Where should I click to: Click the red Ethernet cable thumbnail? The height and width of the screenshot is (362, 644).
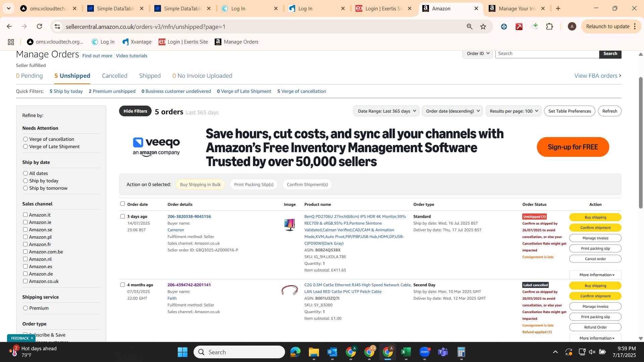(x=289, y=290)
